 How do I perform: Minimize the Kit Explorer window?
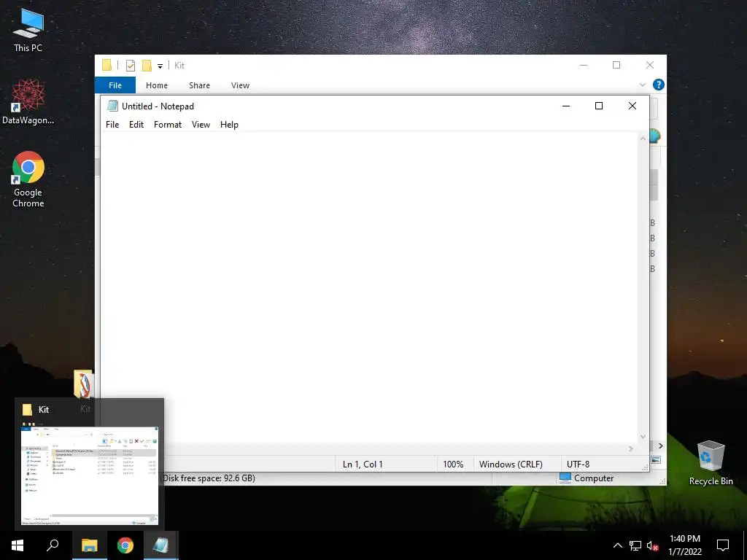(x=584, y=65)
